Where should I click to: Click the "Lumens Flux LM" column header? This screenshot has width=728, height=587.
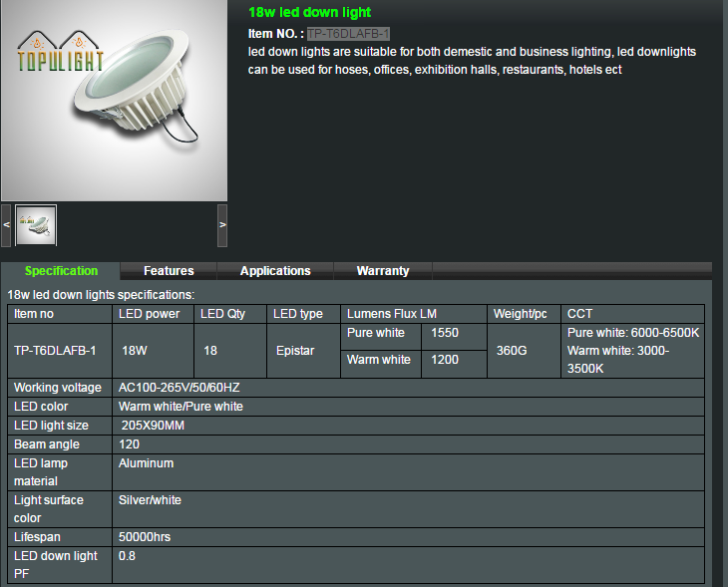click(391, 314)
